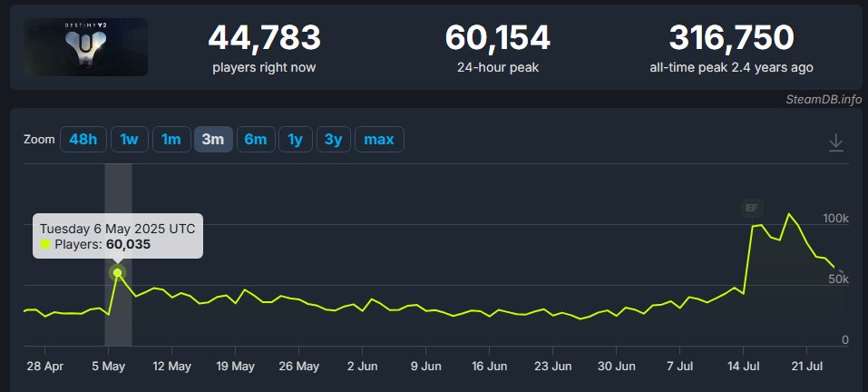Click the '23 Jun' axis label
Viewport: 868px width, 392px height.
(x=553, y=366)
